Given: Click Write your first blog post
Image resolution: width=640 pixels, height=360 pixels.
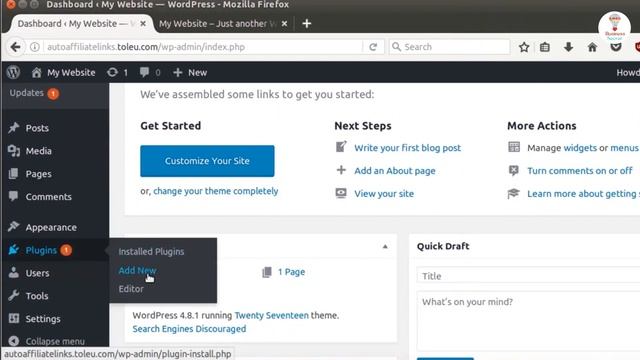Looking at the screenshot, I should click(x=407, y=148).
